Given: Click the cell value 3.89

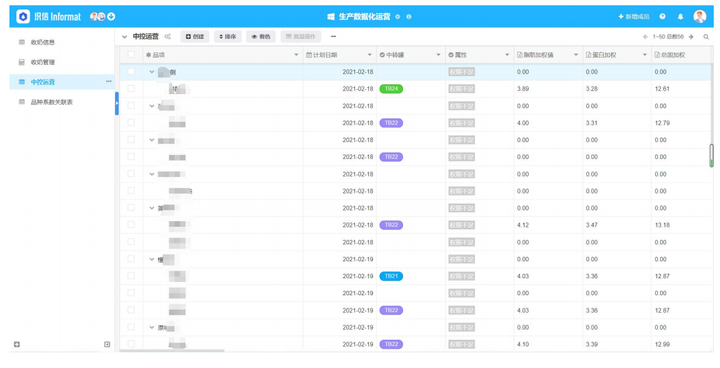Looking at the screenshot, I should click(523, 89).
